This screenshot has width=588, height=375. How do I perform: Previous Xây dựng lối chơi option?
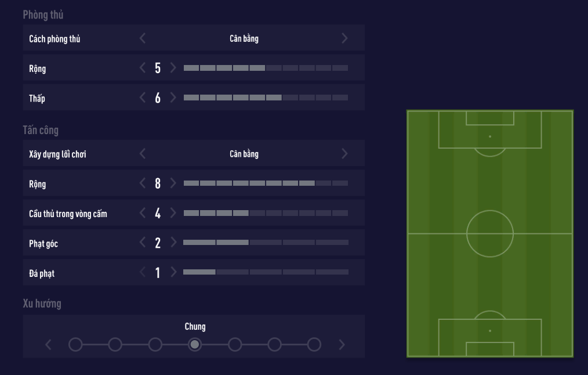(143, 154)
